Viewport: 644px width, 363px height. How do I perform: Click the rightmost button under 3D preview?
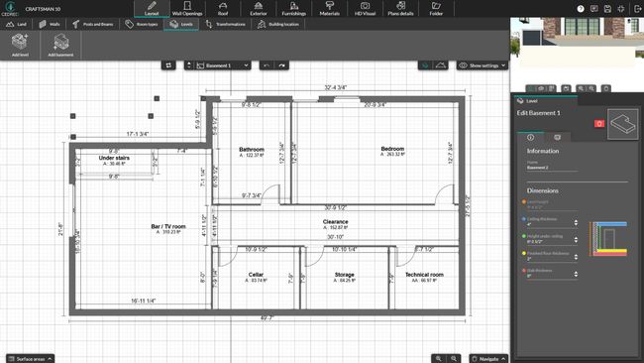coord(605,88)
